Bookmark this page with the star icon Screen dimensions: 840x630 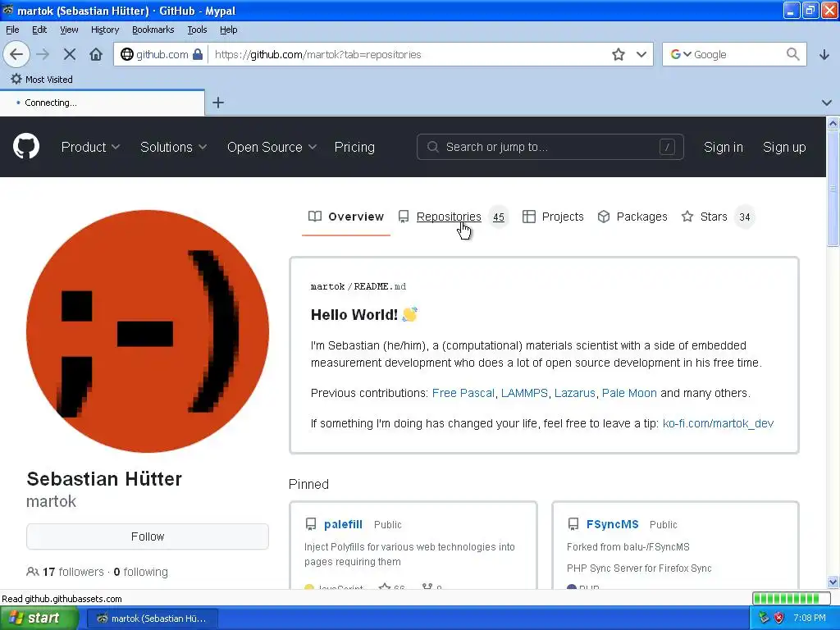coord(619,54)
